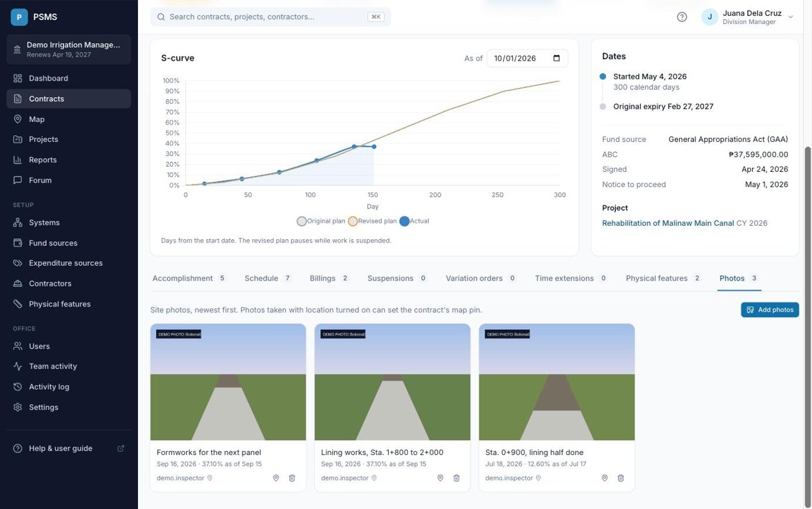Open Team activity under Office
The width and height of the screenshot is (812, 509).
click(69, 366)
